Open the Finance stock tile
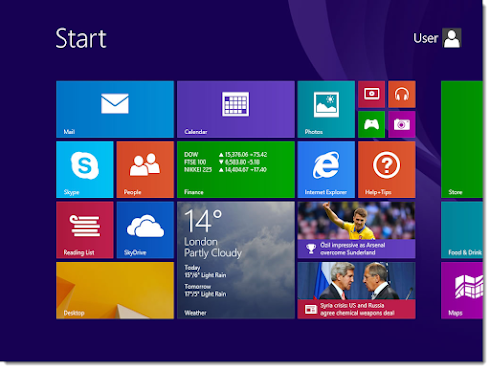 pyautogui.click(x=236, y=169)
